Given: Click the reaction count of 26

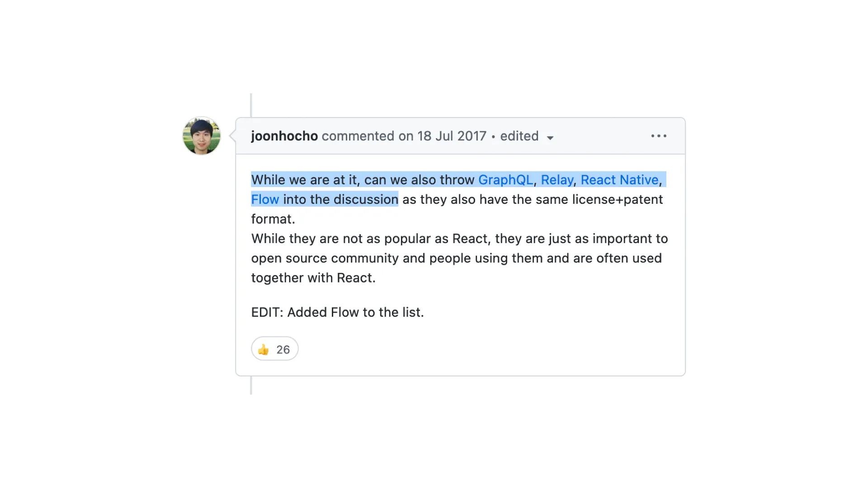Looking at the screenshot, I should pyautogui.click(x=283, y=349).
